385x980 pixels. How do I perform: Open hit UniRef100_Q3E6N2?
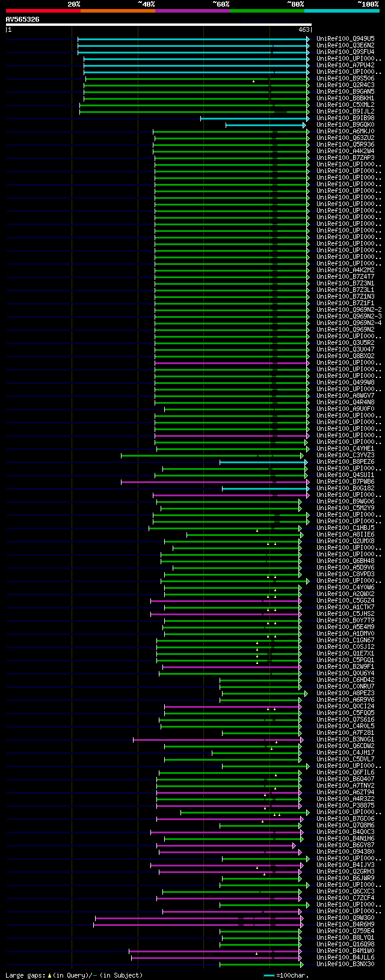pyautogui.click(x=345, y=45)
